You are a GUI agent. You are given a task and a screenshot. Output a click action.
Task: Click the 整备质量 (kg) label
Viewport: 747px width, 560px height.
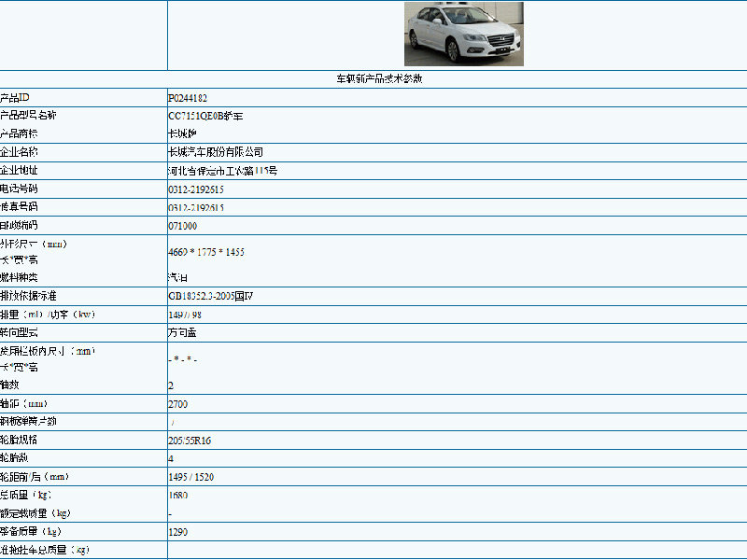pos(31,531)
